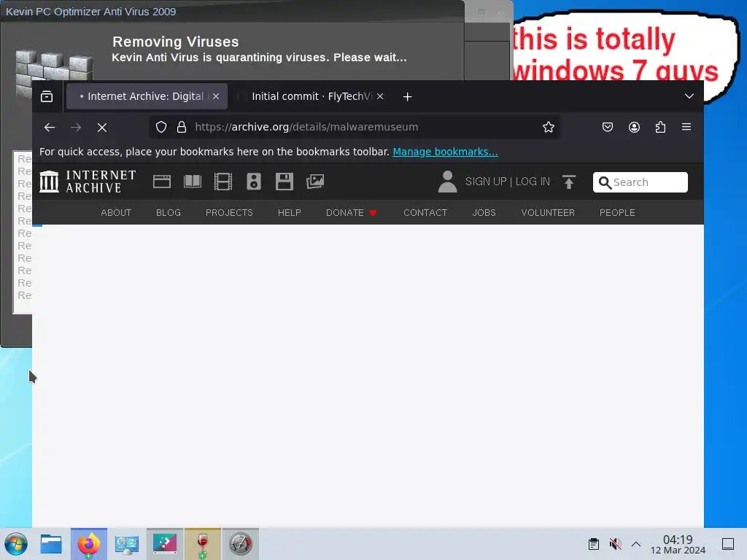Open Firefox application hamburger menu
This screenshot has width=747, height=560.
click(686, 127)
